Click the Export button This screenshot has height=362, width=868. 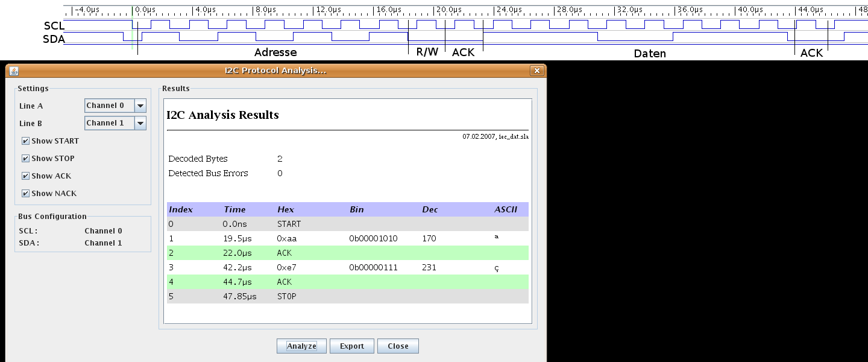[351, 346]
